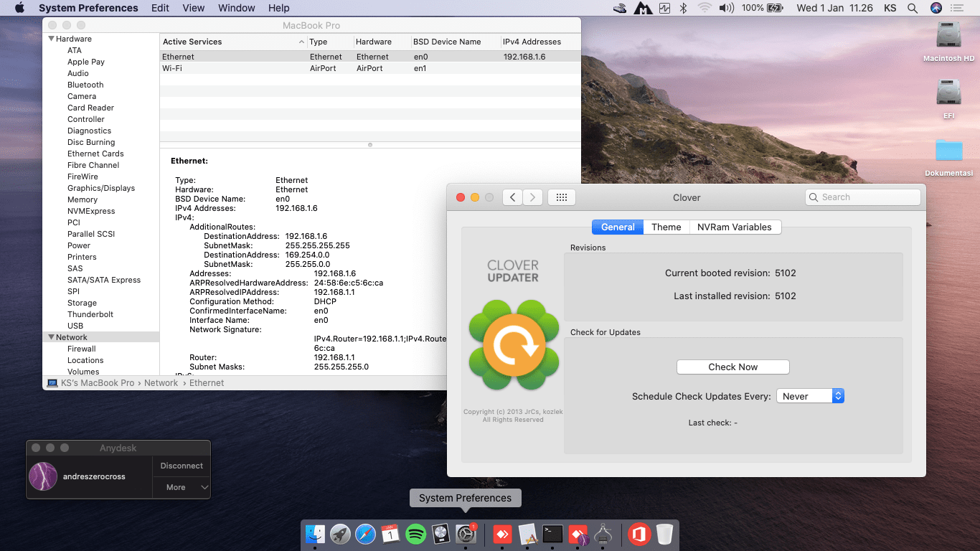Open the document-with-tools app in Dock
Screen dimensions: 980x551
527,534
